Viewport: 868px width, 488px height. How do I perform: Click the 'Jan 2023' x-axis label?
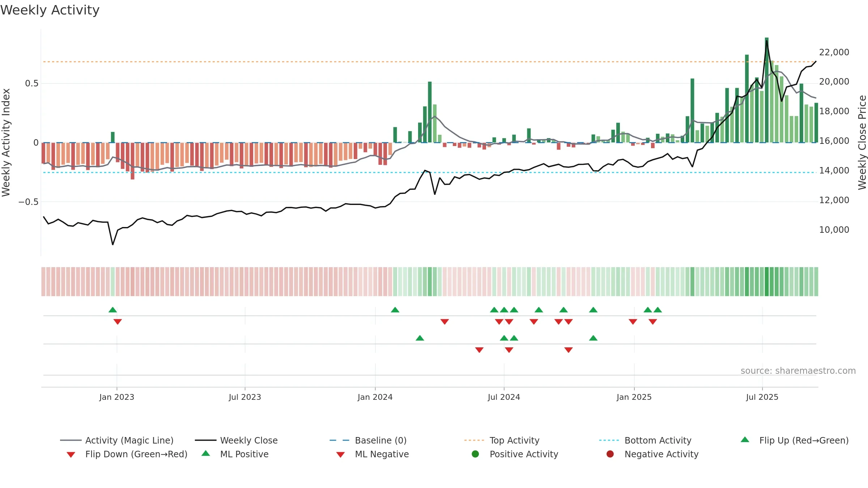click(x=117, y=397)
